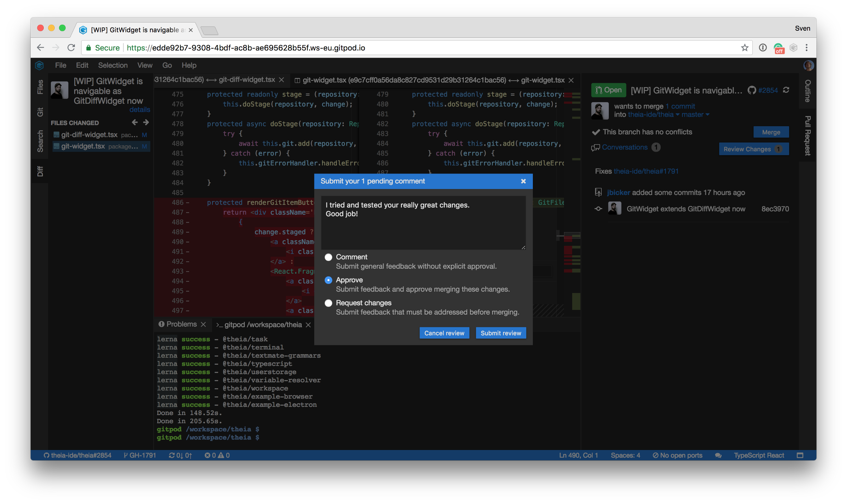The width and height of the screenshot is (847, 504).
Task: Click the user avatar in top right
Action: point(808,66)
